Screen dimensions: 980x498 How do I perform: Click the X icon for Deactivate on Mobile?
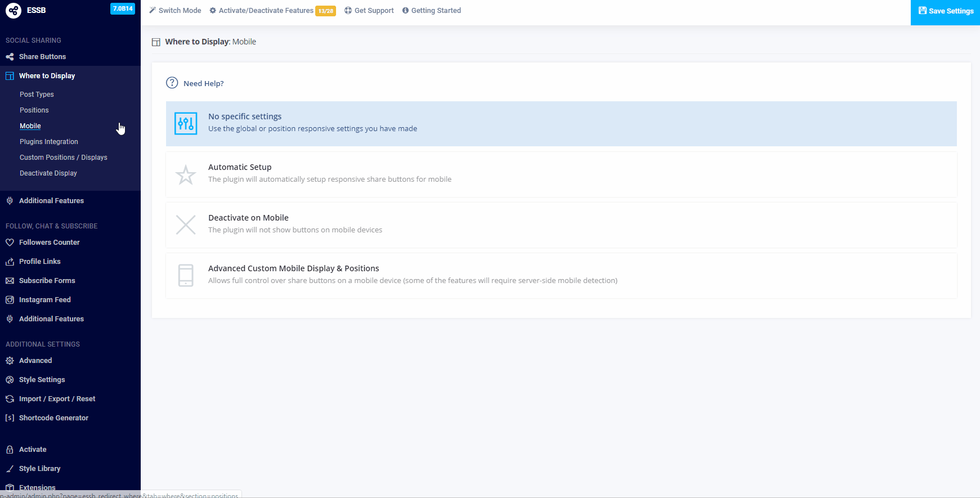186,225
